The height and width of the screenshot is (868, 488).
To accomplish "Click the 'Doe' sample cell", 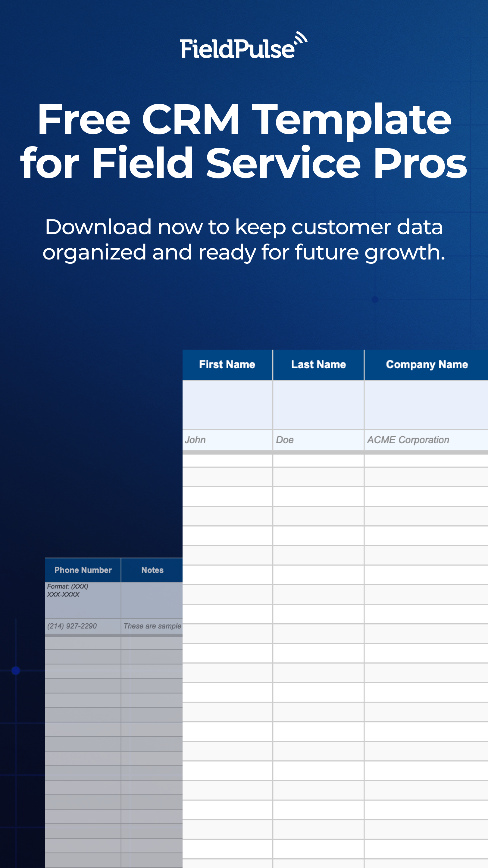I will pyautogui.click(x=318, y=440).
